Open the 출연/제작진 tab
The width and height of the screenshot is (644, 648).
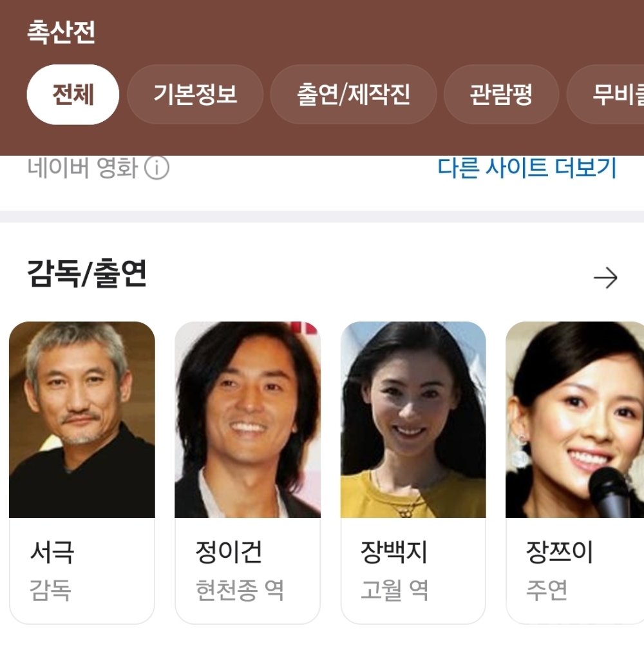(x=354, y=94)
